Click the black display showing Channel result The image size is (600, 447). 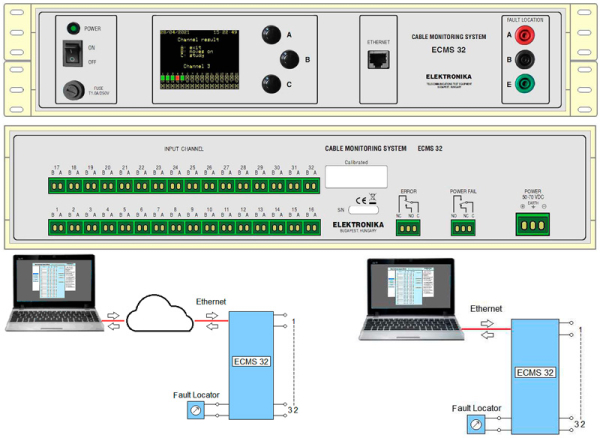[x=204, y=57]
